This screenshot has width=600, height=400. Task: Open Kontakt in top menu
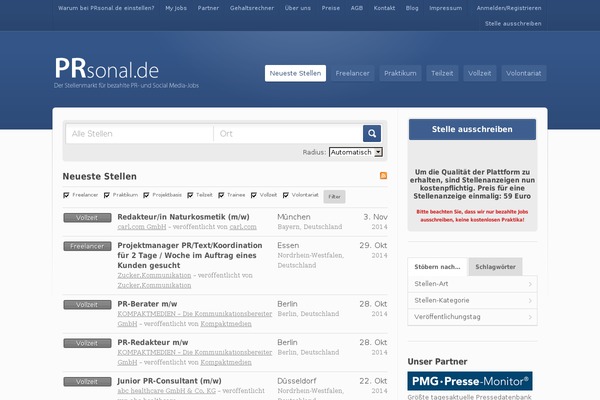tap(384, 8)
